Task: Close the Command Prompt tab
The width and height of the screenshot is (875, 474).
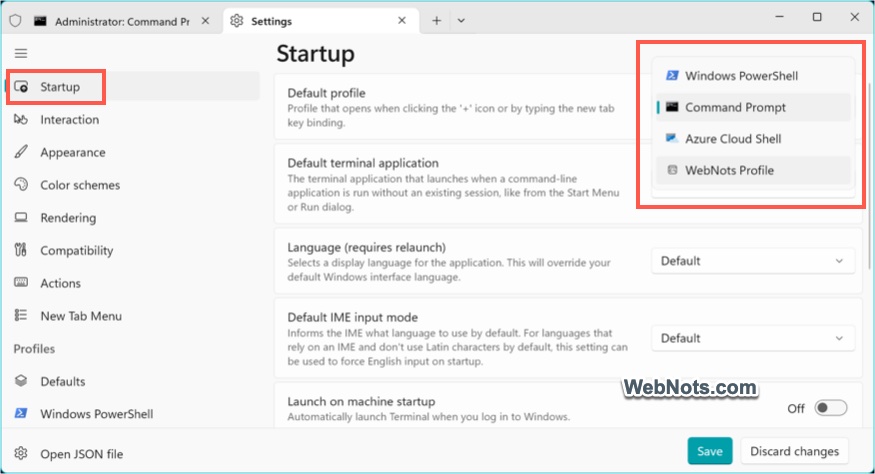Action: pos(205,21)
